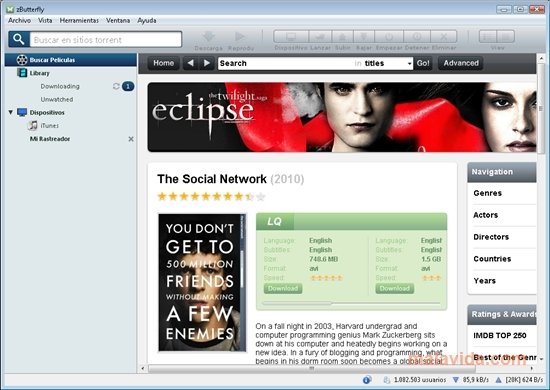Viewport: 550px width, 390px height.
Task: Click the Lanzar toolbar button
Action: [320, 36]
